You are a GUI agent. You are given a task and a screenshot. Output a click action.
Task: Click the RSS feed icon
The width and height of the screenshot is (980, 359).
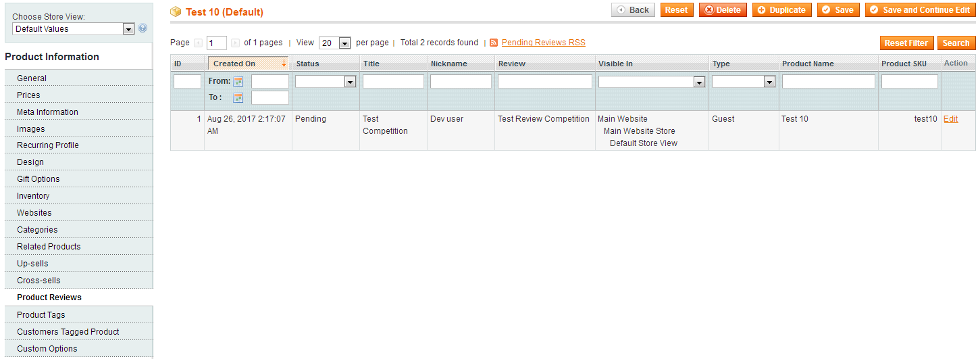pos(494,43)
